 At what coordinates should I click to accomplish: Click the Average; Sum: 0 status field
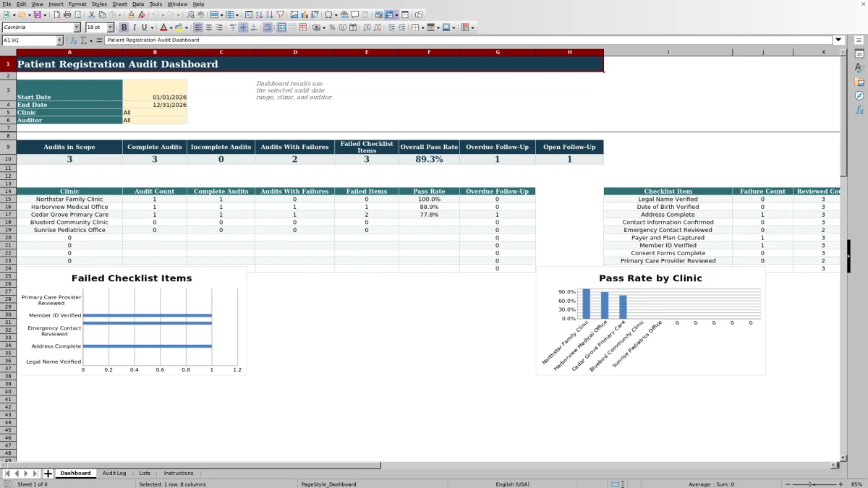click(x=711, y=484)
